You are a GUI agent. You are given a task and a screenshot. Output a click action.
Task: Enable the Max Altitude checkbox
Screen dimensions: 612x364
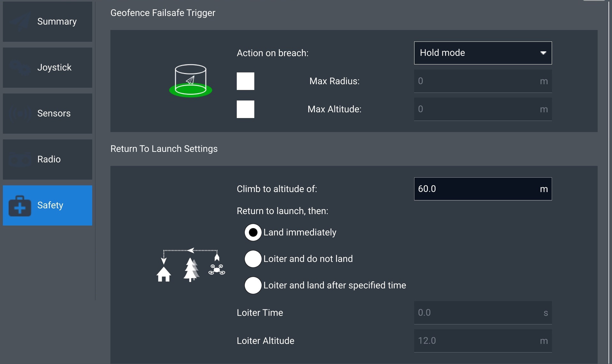(x=245, y=109)
